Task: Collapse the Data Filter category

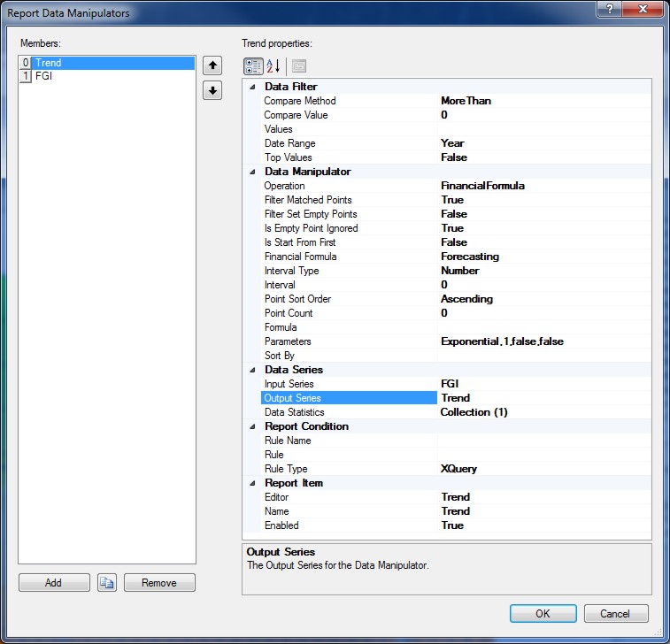Action: pyautogui.click(x=252, y=87)
